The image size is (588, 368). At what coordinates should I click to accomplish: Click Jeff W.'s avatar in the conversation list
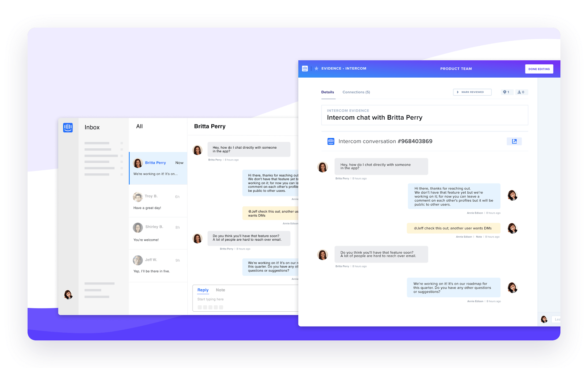138,260
